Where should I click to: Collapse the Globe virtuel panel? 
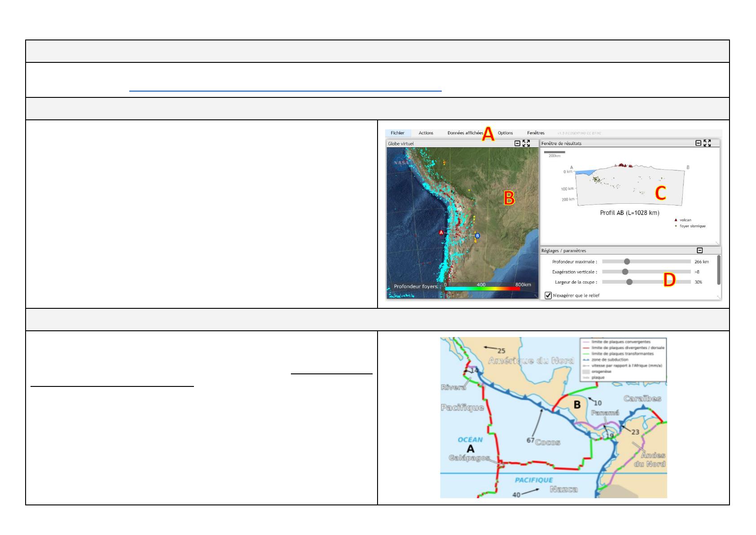pyautogui.click(x=517, y=144)
